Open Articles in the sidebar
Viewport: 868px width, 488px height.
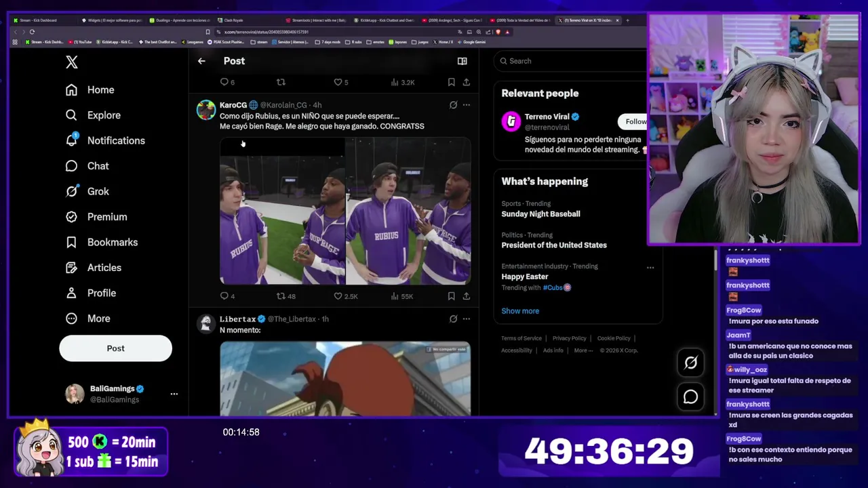pyautogui.click(x=94, y=268)
